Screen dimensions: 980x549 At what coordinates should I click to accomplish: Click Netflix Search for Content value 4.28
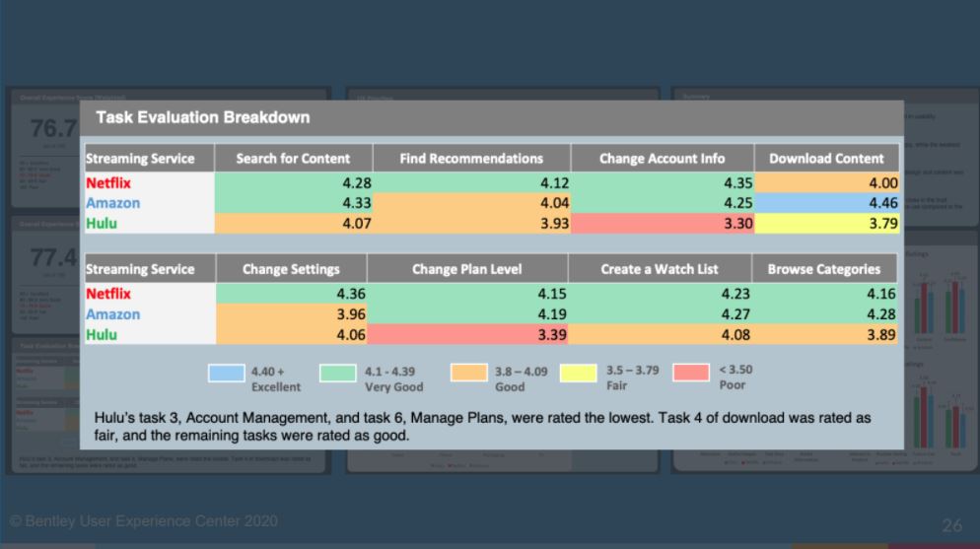pos(356,183)
